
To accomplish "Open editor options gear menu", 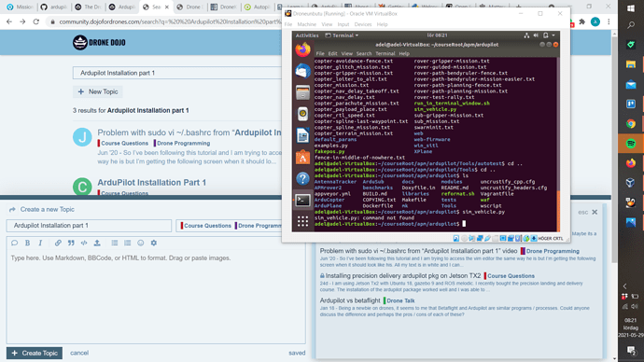I will click(x=154, y=243).
